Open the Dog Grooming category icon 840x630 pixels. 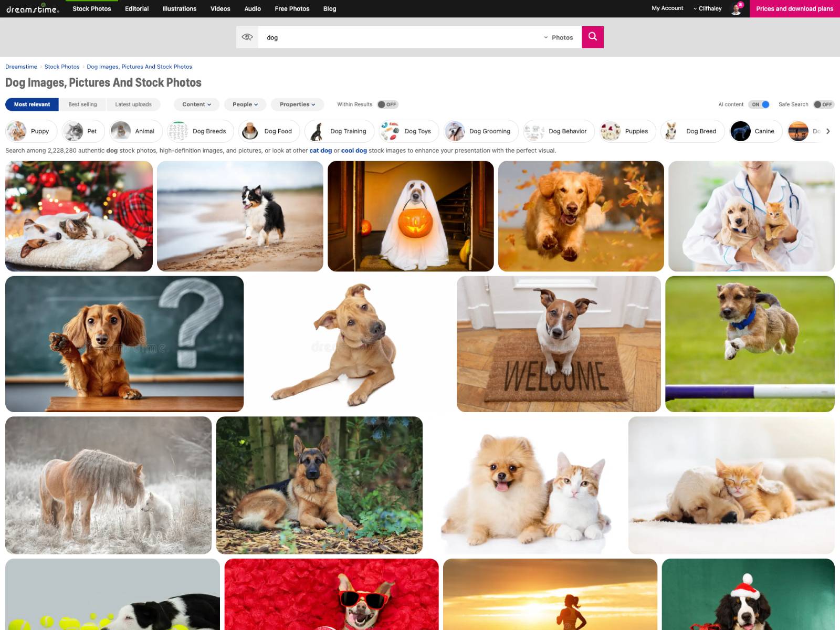click(x=454, y=131)
